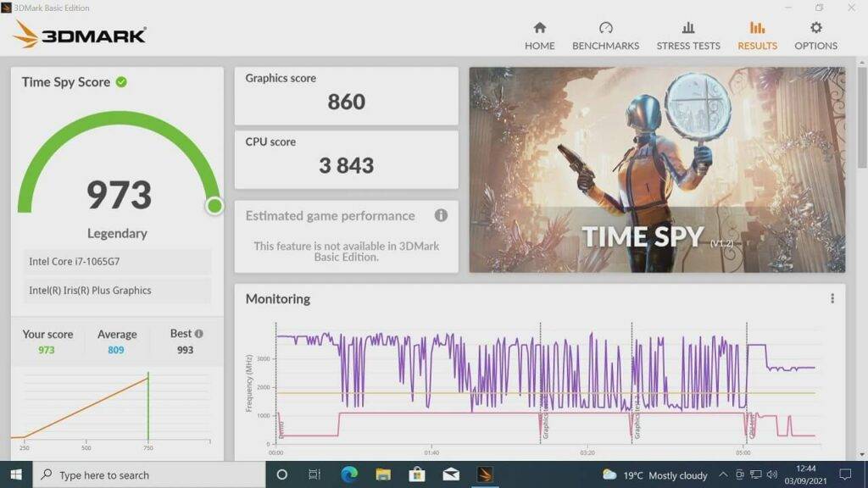Open File Explorer from taskbar
The height and width of the screenshot is (488, 868).
[x=383, y=474]
